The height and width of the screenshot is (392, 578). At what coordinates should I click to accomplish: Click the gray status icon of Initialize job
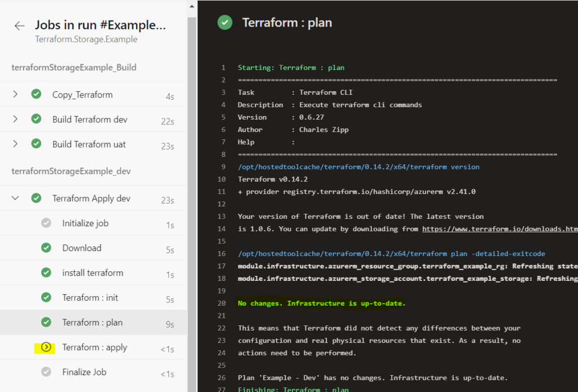pos(46,223)
